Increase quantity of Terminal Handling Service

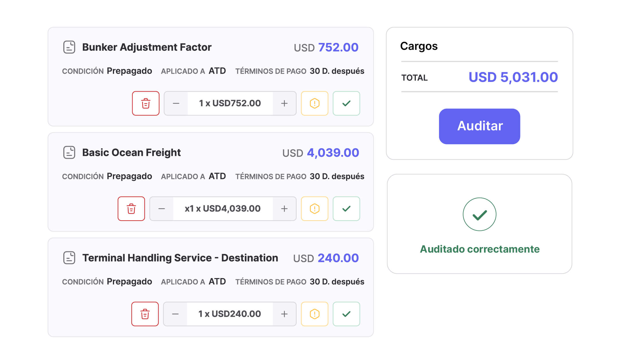(284, 314)
